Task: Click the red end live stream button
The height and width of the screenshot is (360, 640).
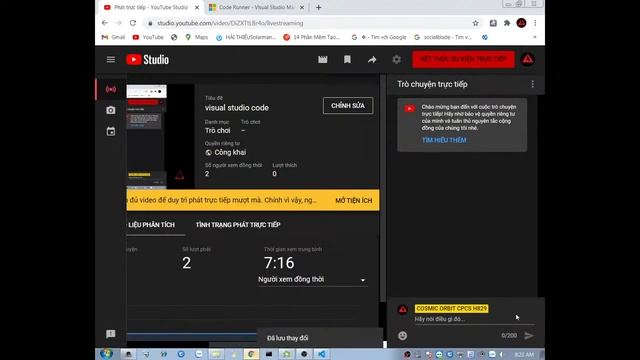Action: click(463, 59)
